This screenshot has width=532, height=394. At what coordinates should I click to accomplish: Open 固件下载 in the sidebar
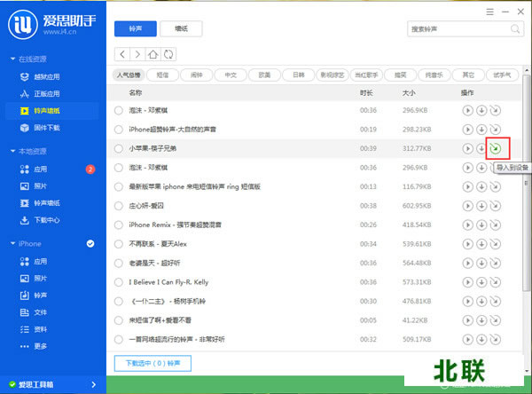click(47, 128)
